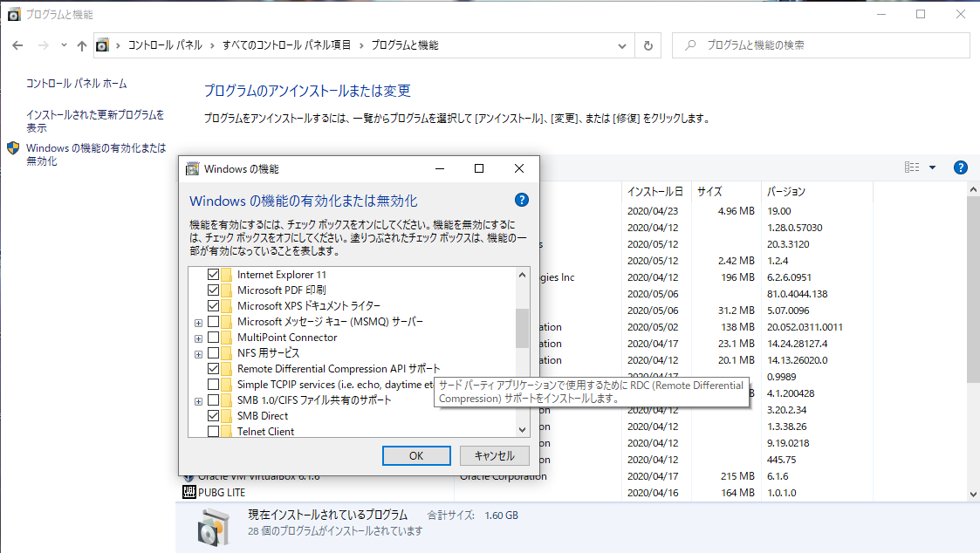
Task: Click すべてのコントロール パネル項目 breadcrumb
Action: click(286, 45)
